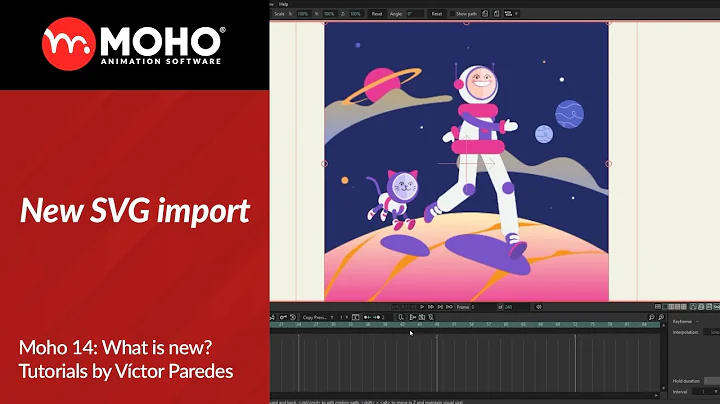
Task: Click the Angle input field
Action: [415, 14]
